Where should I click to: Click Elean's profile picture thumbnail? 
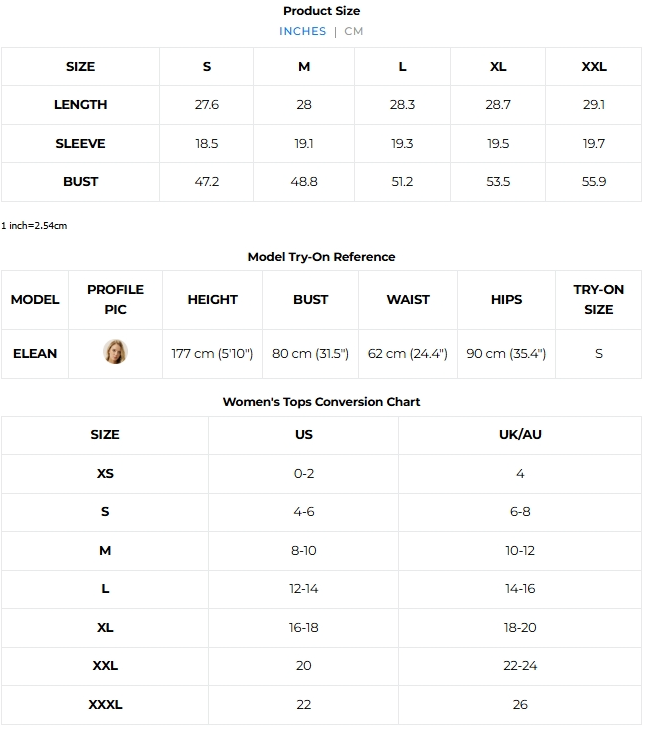click(115, 352)
